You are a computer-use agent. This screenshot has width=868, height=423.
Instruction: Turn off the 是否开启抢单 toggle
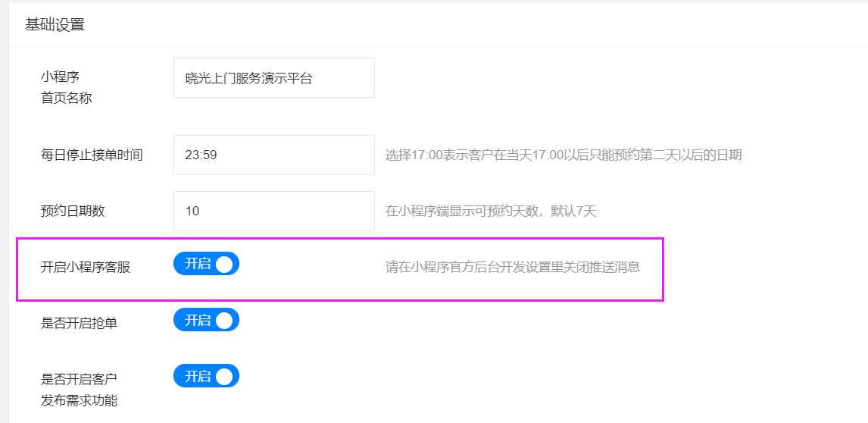(x=206, y=320)
